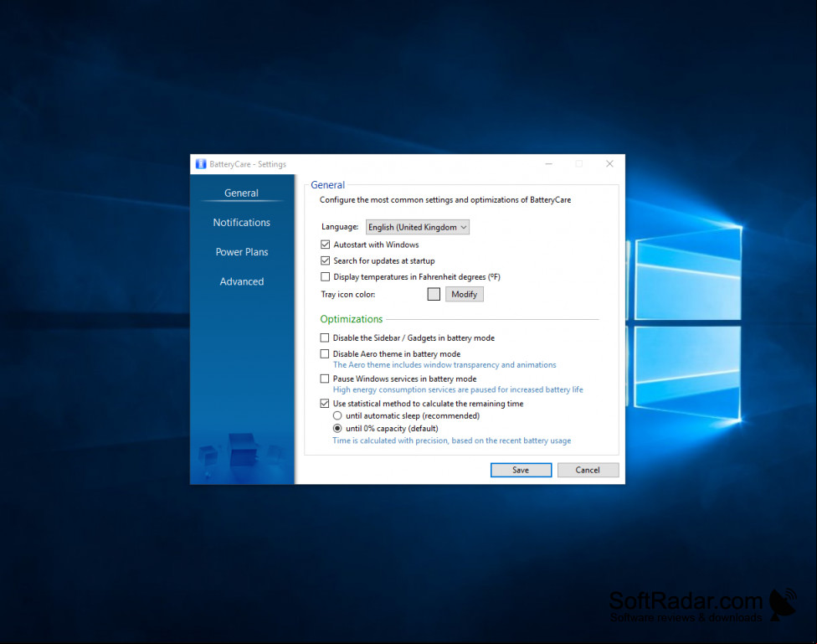Click the 'Time is calculated with precision' note

[x=452, y=440]
